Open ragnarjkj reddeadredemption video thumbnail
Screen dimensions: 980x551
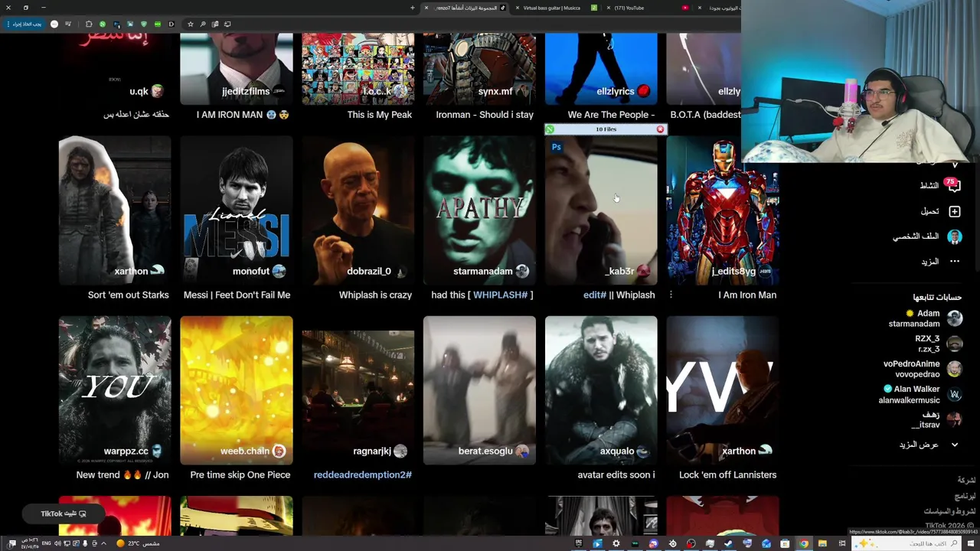click(x=358, y=390)
